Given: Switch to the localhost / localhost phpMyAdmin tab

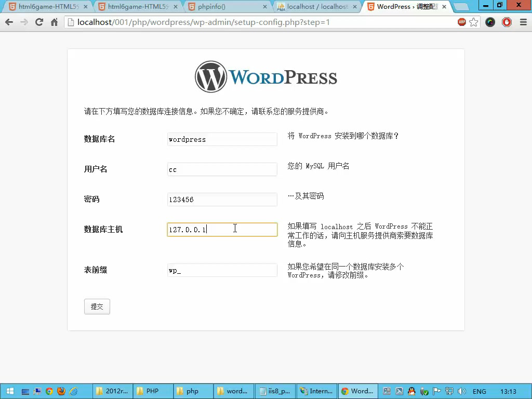Looking at the screenshot, I should tap(316, 6).
